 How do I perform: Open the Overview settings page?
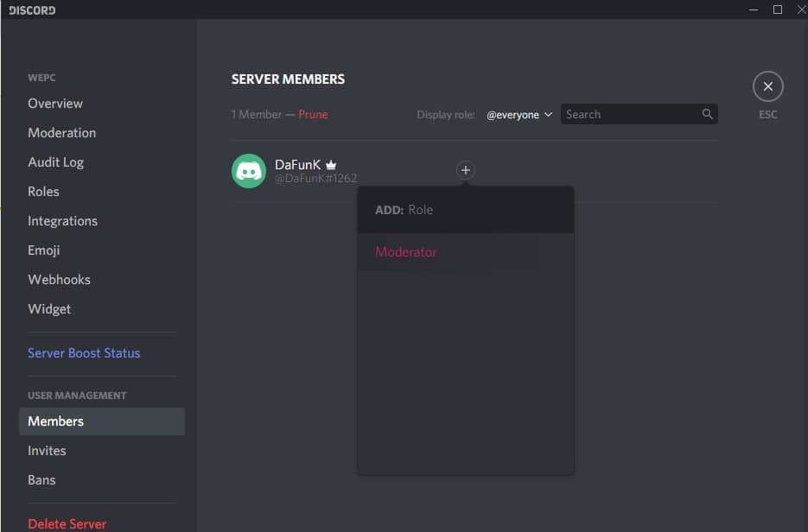(x=55, y=104)
